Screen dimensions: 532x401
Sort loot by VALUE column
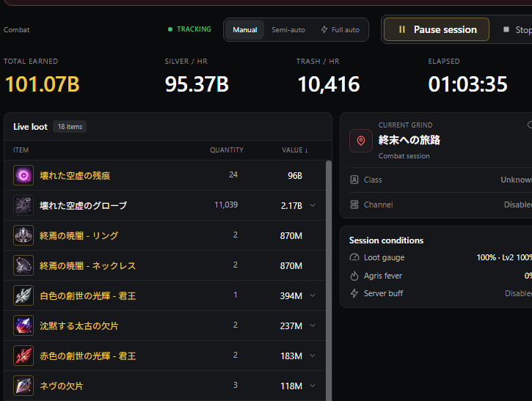(294, 150)
